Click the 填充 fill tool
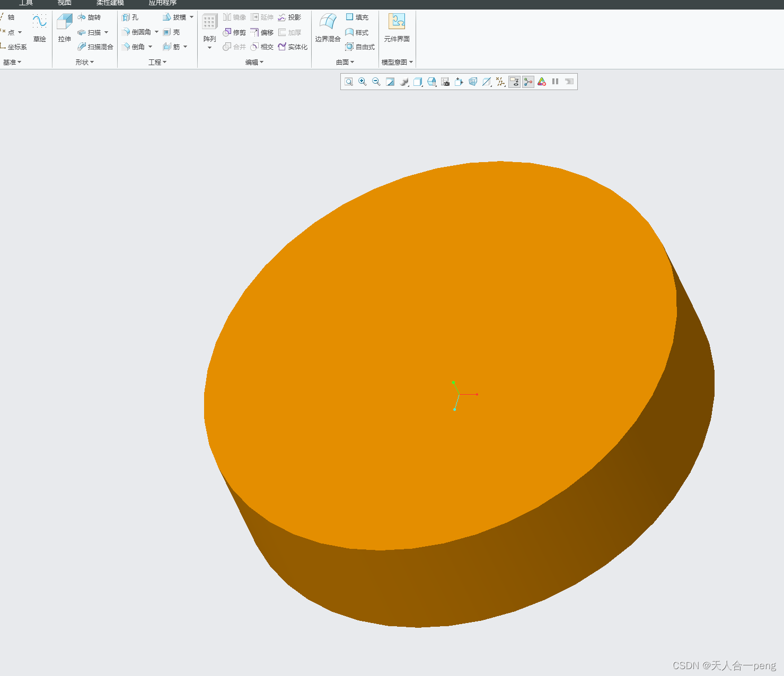This screenshot has width=784, height=676. pyautogui.click(x=357, y=17)
